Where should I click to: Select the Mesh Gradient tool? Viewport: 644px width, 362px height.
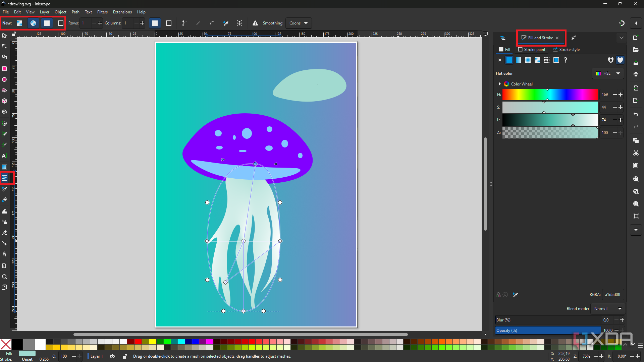tap(4, 178)
